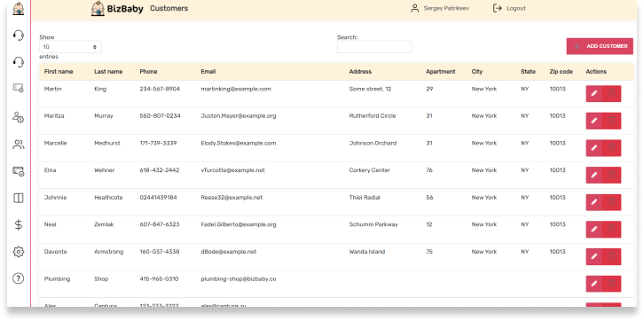644x321 pixels.
Task: Sort the table by First name header
Action: pyautogui.click(x=59, y=72)
